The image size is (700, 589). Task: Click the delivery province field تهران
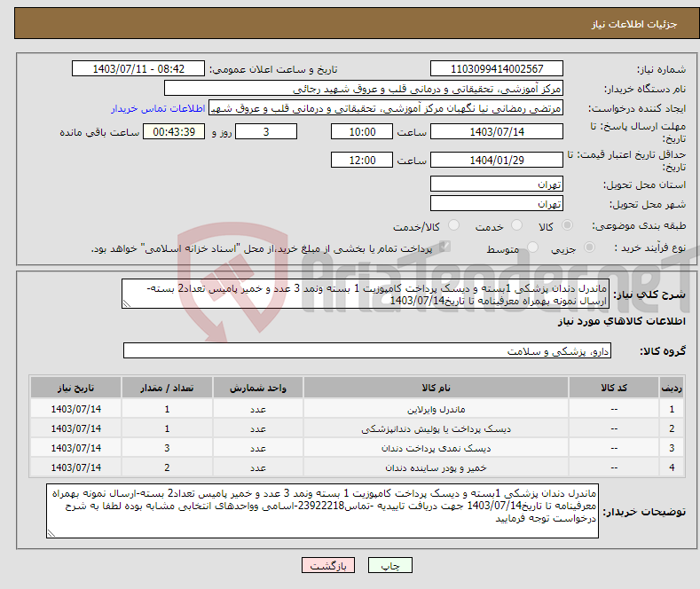[497, 184]
